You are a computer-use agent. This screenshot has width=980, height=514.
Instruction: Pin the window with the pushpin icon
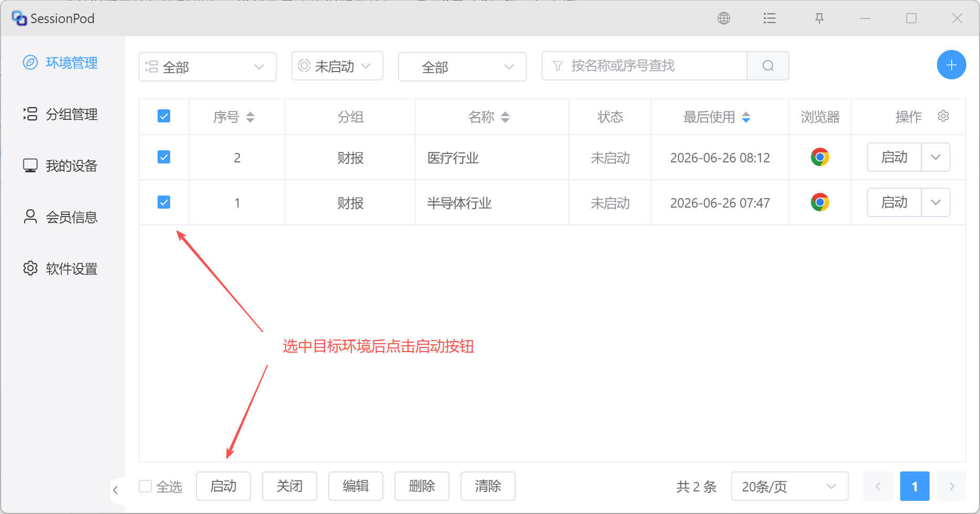point(819,18)
